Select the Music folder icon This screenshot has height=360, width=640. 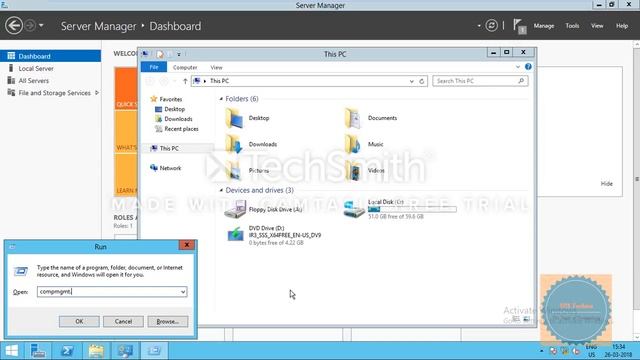[353, 144]
